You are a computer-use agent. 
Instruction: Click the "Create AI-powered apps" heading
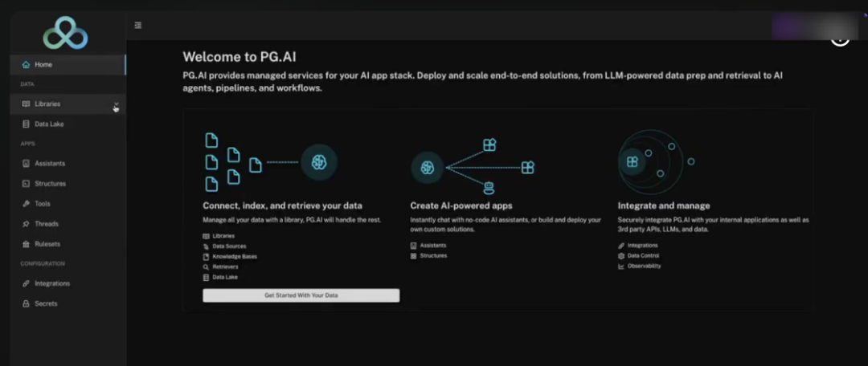pos(461,205)
